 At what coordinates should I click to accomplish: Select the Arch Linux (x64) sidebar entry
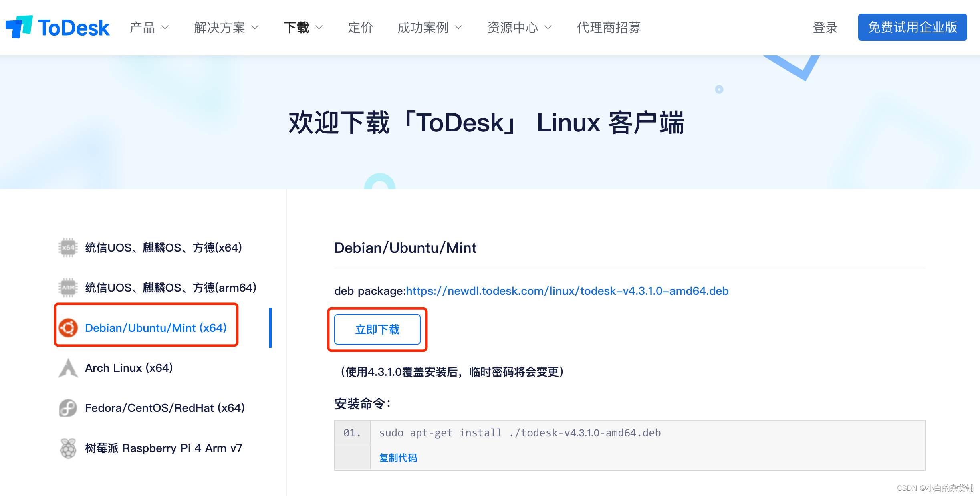129,368
